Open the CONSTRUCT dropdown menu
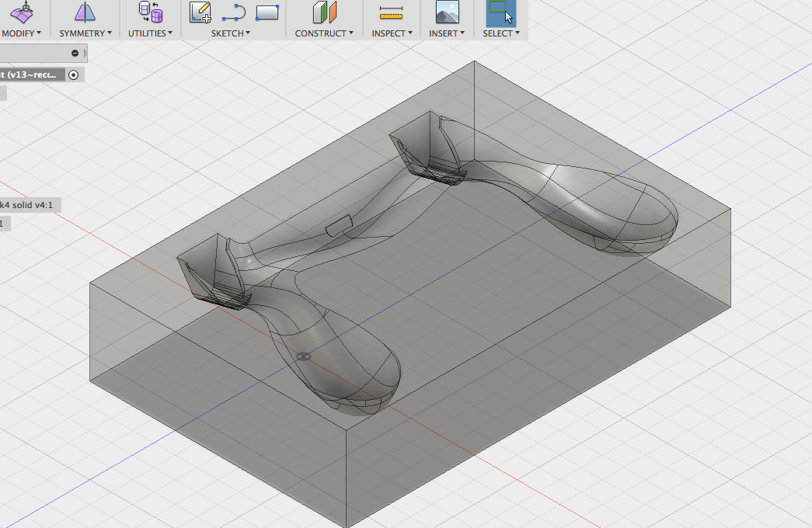This screenshot has width=812, height=528. pos(324,33)
